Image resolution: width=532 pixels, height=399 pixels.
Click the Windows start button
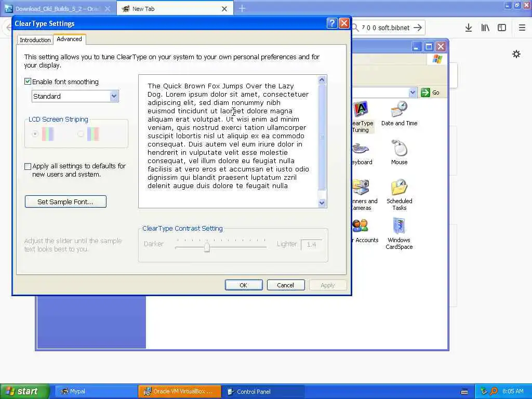click(25, 391)
